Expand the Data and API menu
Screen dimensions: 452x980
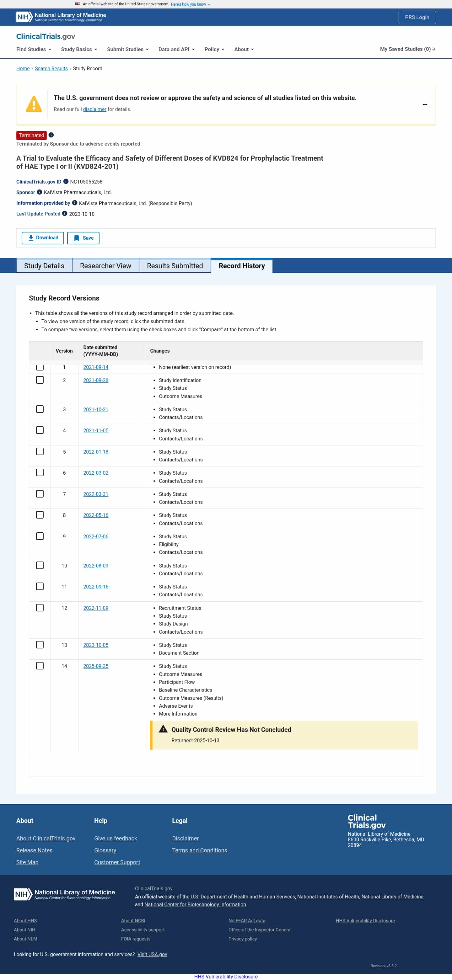(x=177, y=49)
